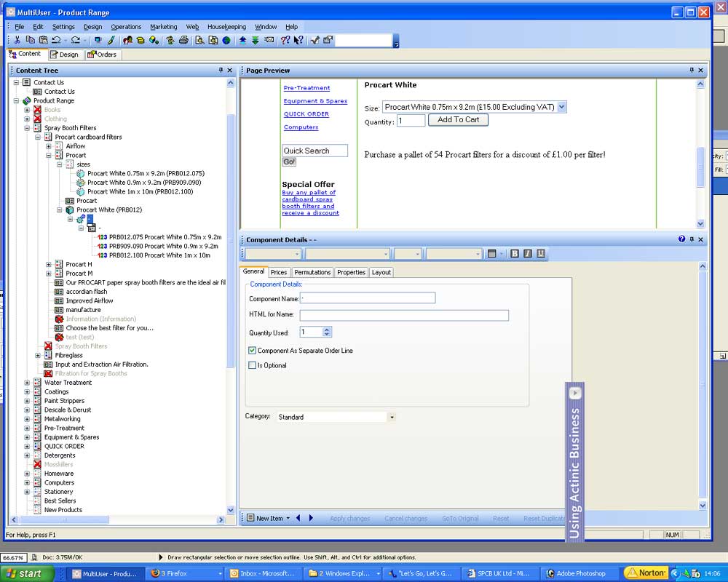Click the Bold formatting icon
The image size is (728, 582).
click(x=514, y=254)
